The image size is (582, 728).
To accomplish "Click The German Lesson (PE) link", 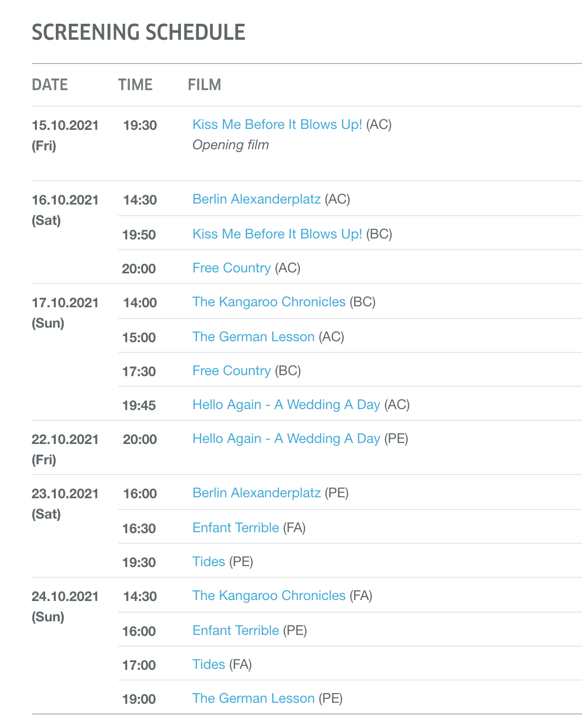I will (x=253, y=698).
